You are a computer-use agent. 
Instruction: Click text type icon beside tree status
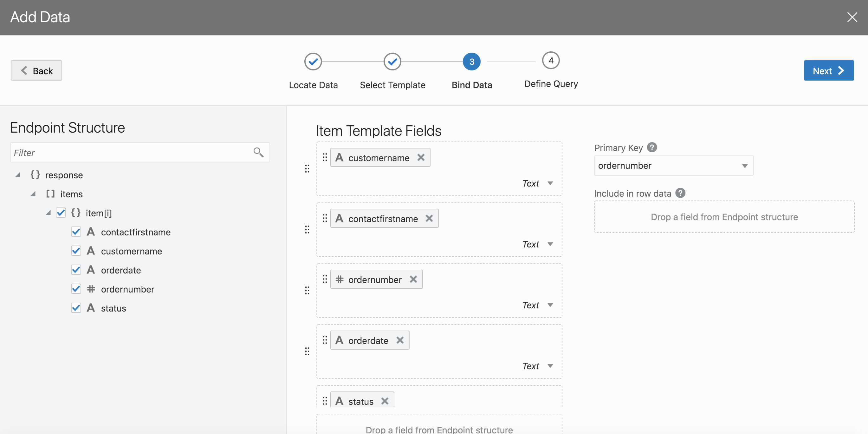coord(91,307)
